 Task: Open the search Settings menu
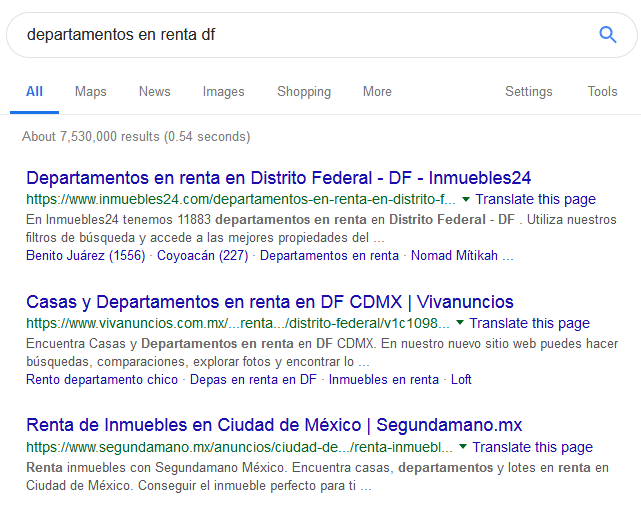pos(528,91)
